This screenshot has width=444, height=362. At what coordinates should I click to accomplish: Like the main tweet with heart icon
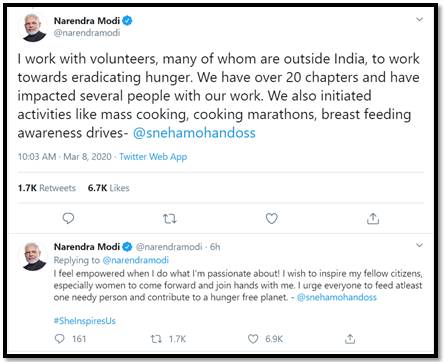271,219
